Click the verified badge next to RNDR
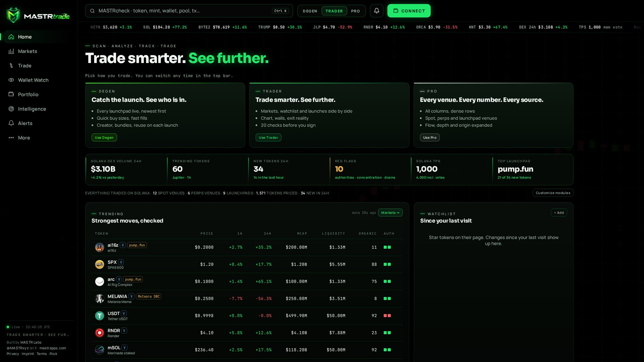 [124, 330]
